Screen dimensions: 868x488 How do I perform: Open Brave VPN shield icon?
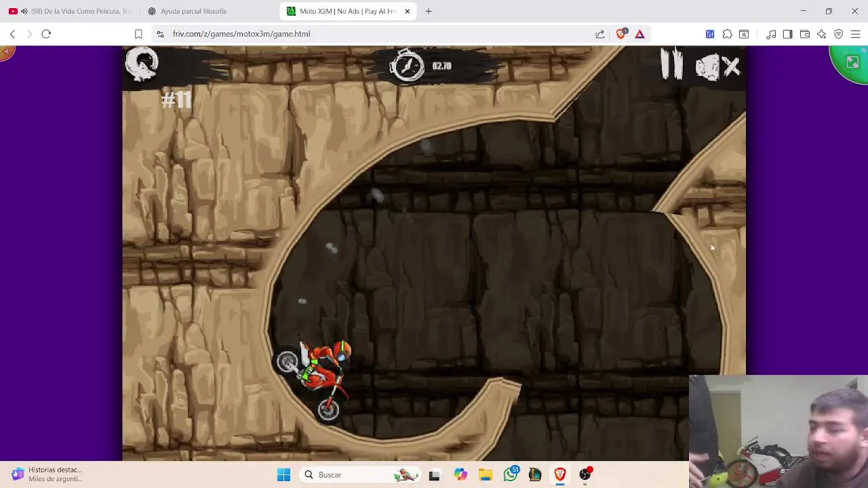click(838, 34)
